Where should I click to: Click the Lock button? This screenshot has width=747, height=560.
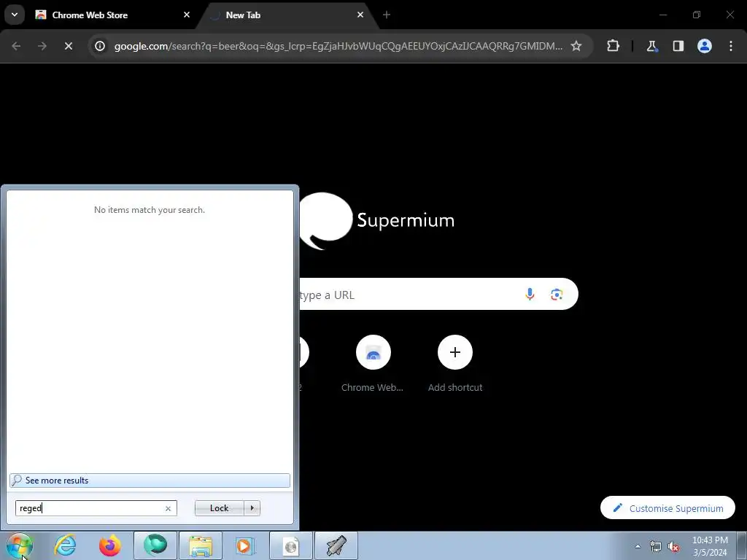click(219, 508)
